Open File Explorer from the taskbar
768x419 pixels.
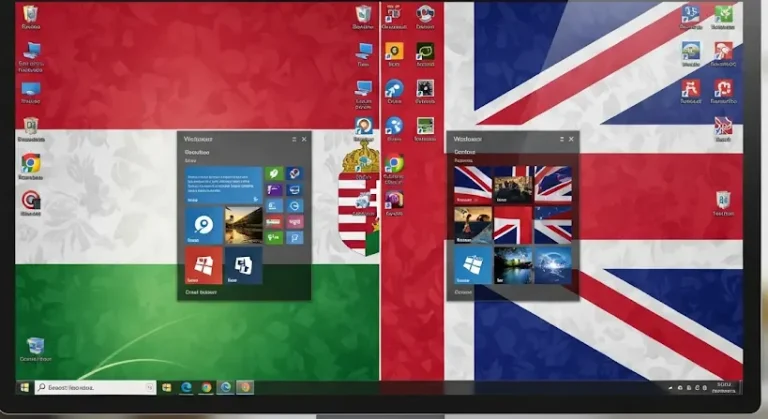tap(167, 388)
